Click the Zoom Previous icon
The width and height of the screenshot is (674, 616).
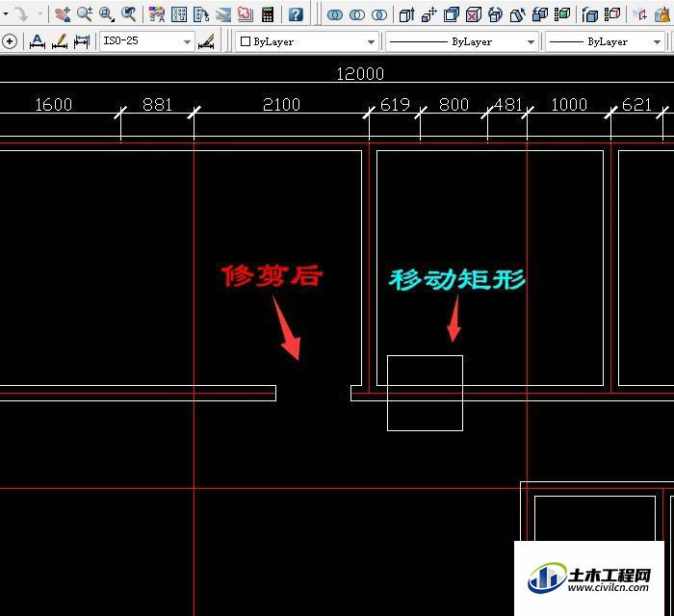pyautogui.click(x=128, y=14)
